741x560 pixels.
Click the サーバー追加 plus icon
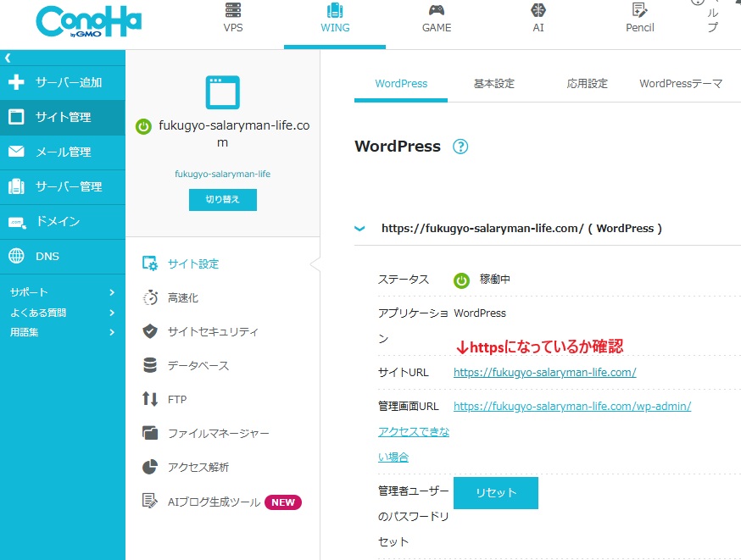16,82
